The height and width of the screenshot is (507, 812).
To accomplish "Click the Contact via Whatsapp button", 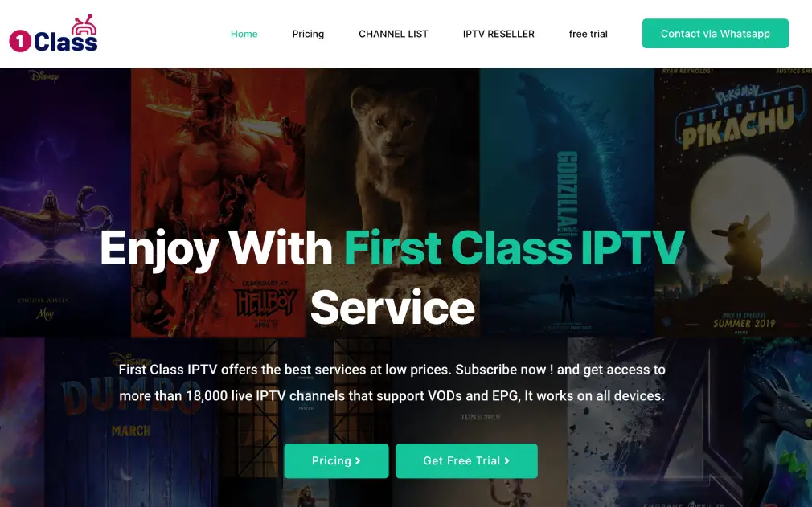I will click(x=716, y=34).
